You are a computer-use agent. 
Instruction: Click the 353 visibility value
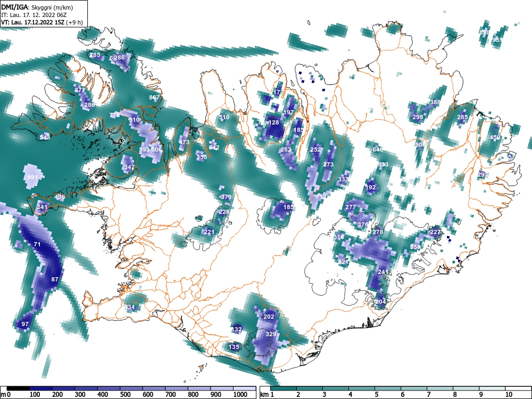(202, 157)
